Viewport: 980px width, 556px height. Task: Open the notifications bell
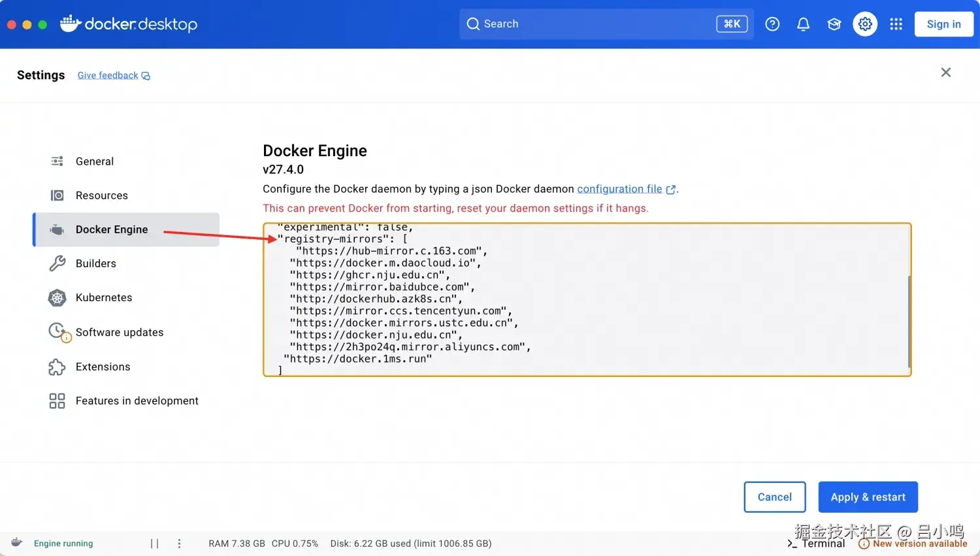click(x=803, y=24)
